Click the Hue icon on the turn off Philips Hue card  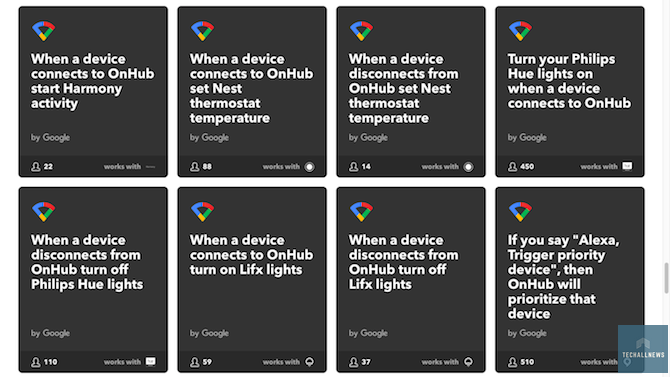[150, 362]
